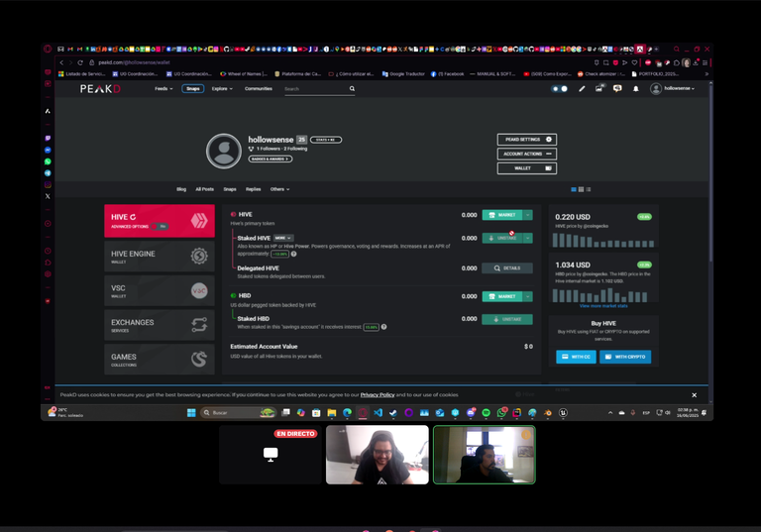761x532 pixels.
Task: Click the Staked HIVE Unstake button
Action: tap(502, 238)
